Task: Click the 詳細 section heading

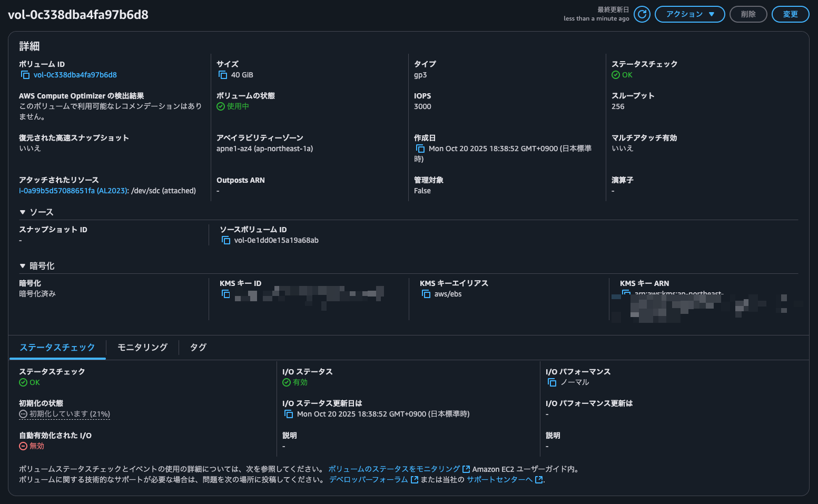Action: (x=29, y=46)
